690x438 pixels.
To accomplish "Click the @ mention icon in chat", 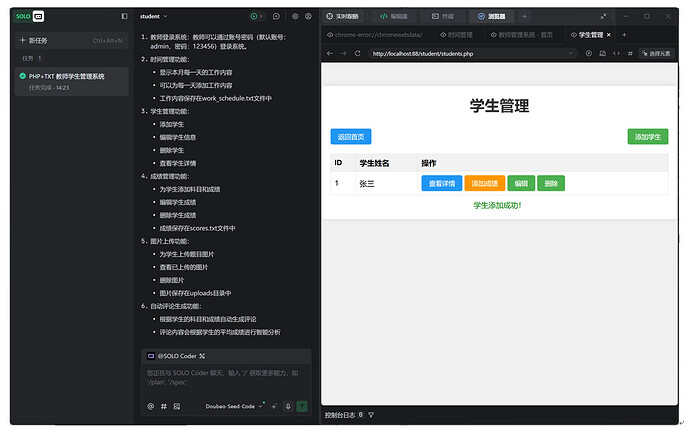I will (x=151, y=406).
